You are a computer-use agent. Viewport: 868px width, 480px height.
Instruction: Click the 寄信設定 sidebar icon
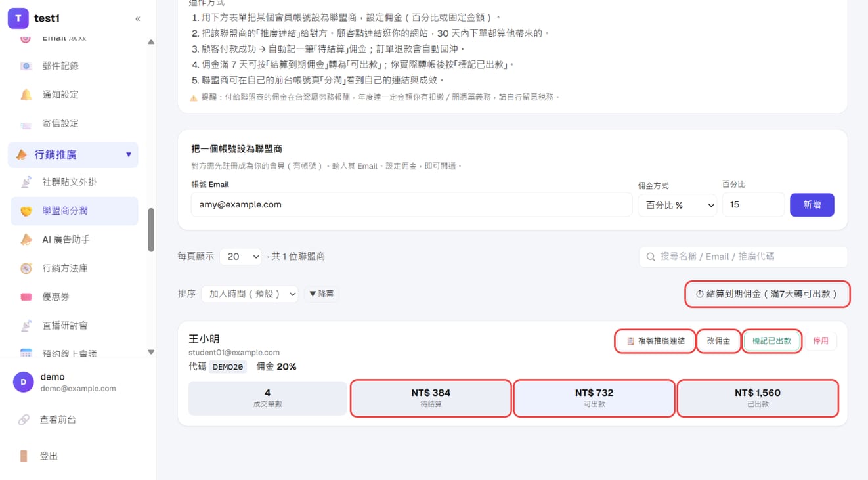click(x=26, y=123)
